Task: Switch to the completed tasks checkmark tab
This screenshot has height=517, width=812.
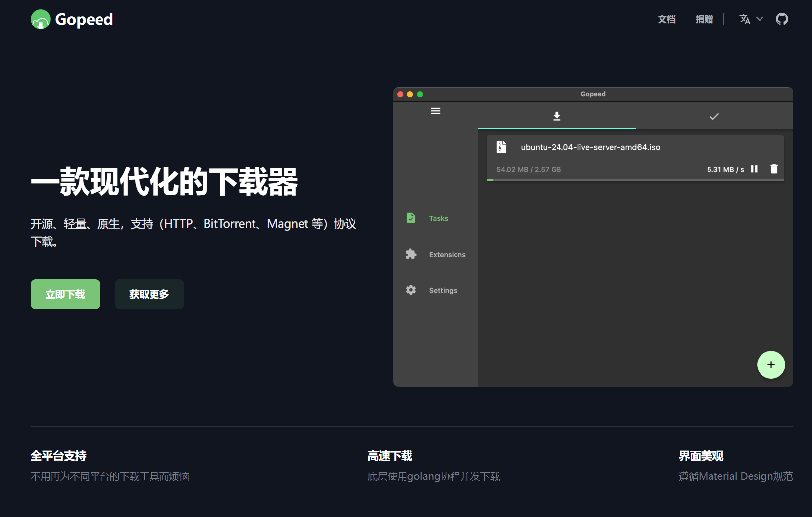Action: (x=714, y=116)
